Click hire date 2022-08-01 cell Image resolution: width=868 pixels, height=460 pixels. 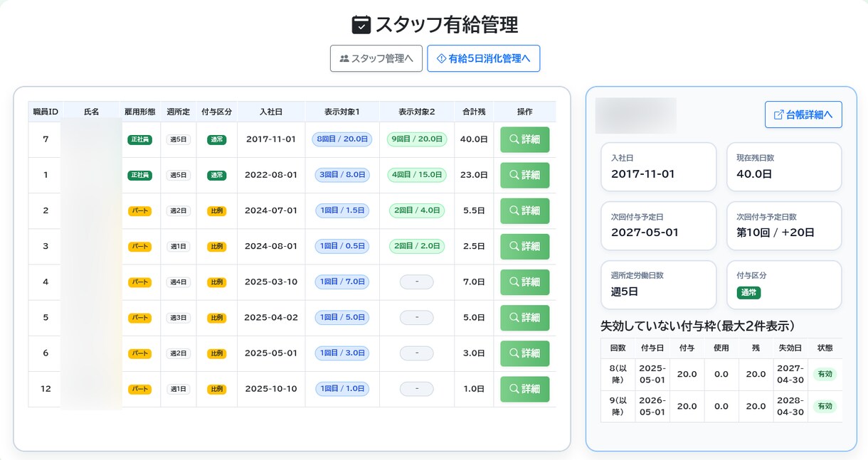click(271, 175)
